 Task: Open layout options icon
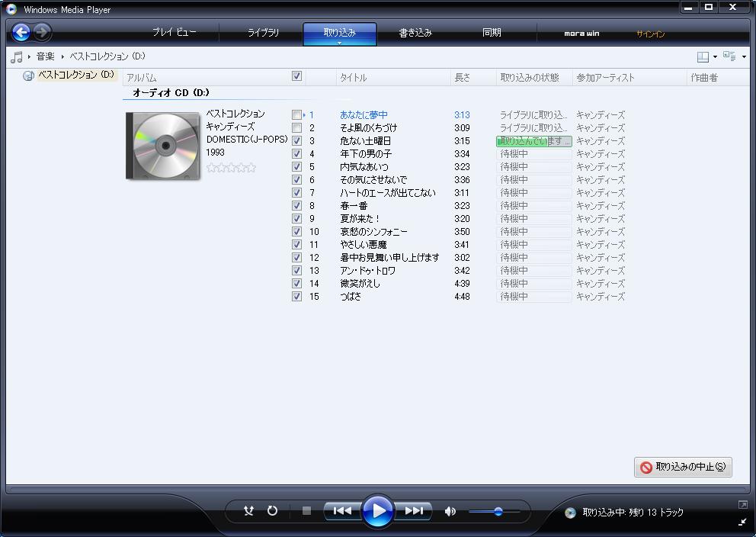(703, 57)
